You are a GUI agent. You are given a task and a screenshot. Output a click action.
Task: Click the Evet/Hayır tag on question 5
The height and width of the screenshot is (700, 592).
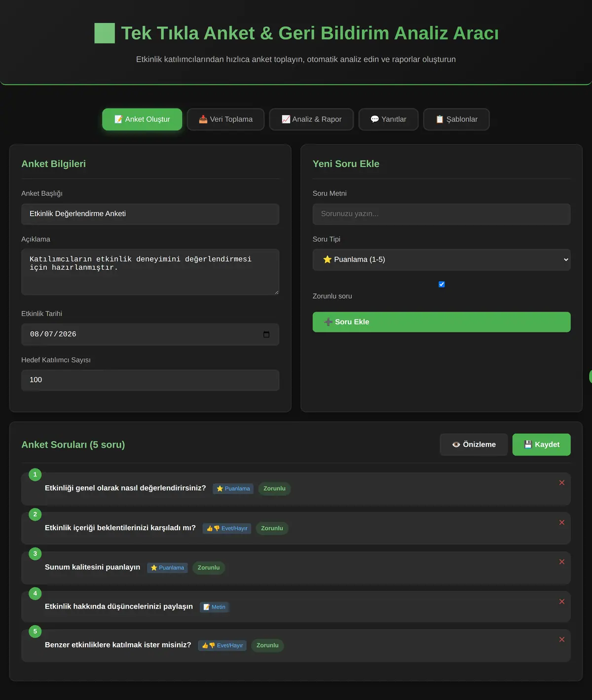click(x=222, y=645)
